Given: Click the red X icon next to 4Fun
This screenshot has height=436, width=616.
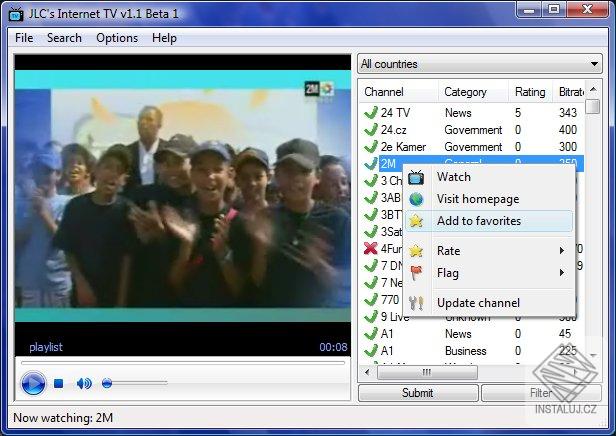Looking at the screenshot, I should (370, 248).
